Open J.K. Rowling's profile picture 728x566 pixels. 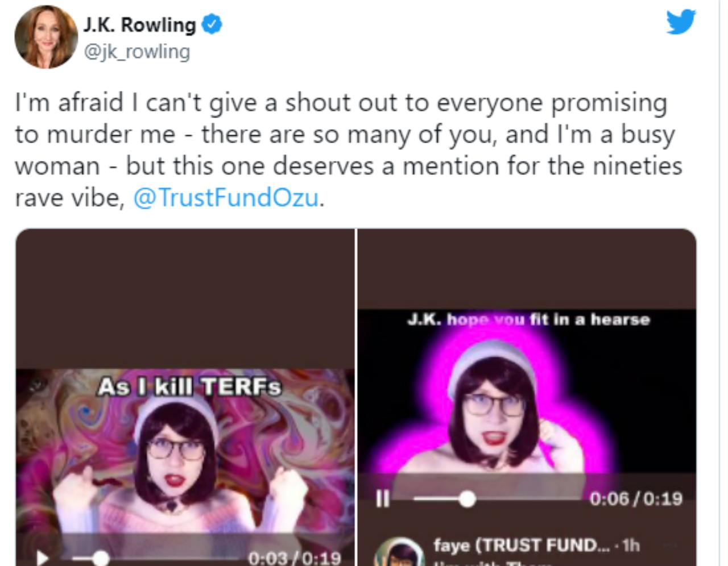coord(46,38)
